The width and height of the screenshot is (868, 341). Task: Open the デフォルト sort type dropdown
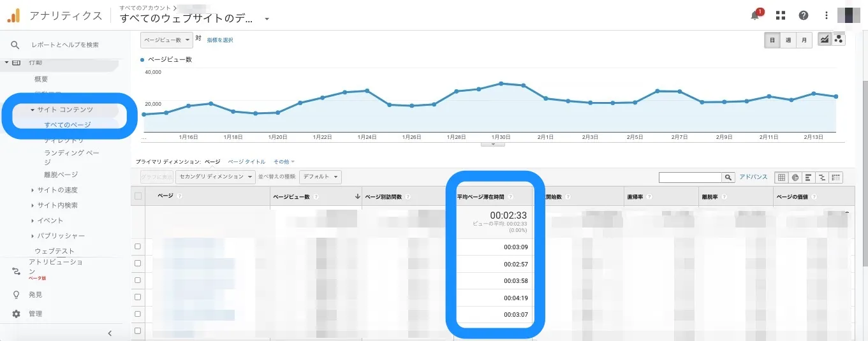coord(321,177)
